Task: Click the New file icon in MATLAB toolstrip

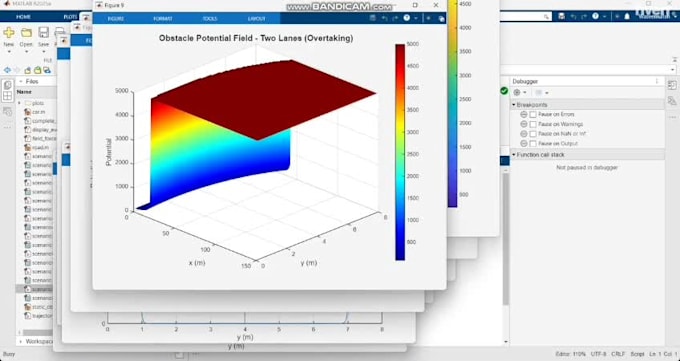Action: tap(9, 33)
